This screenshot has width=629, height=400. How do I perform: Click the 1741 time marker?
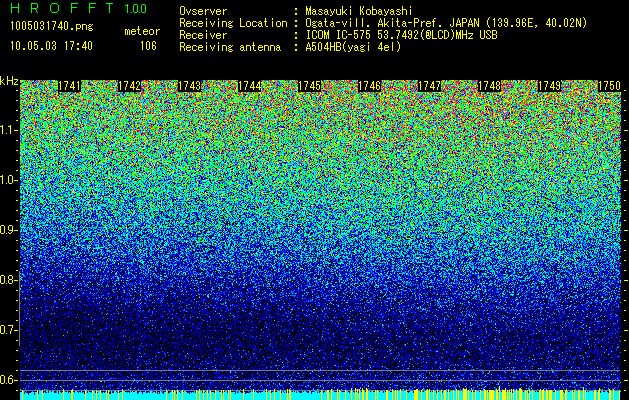[69, 86]
